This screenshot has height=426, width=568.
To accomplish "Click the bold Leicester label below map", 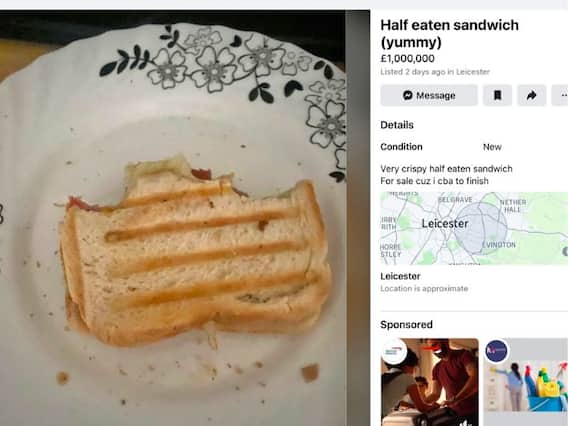I will pyautogui.click(x=400, y=276).
